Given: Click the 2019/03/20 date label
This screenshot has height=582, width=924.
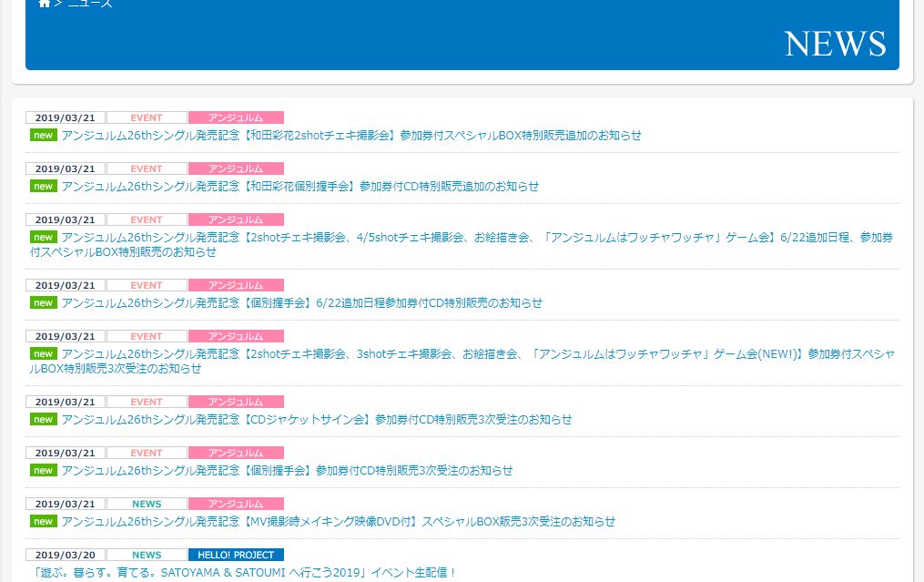Looking at the screenshot, I should 66,555.
